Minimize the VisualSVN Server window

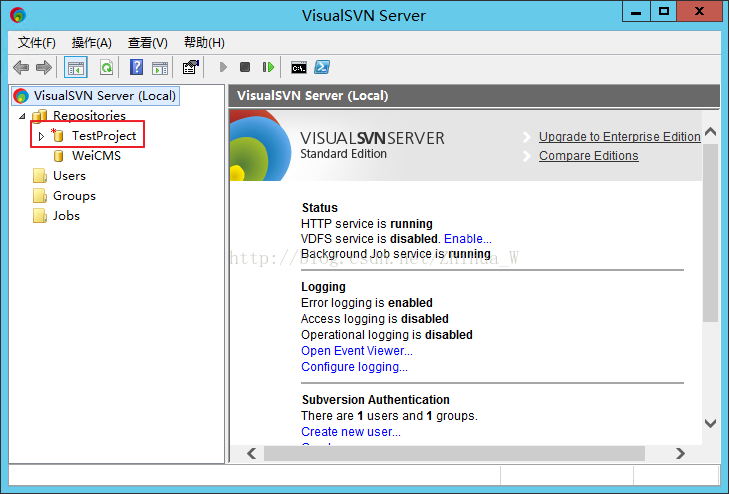tap(636, 12)
